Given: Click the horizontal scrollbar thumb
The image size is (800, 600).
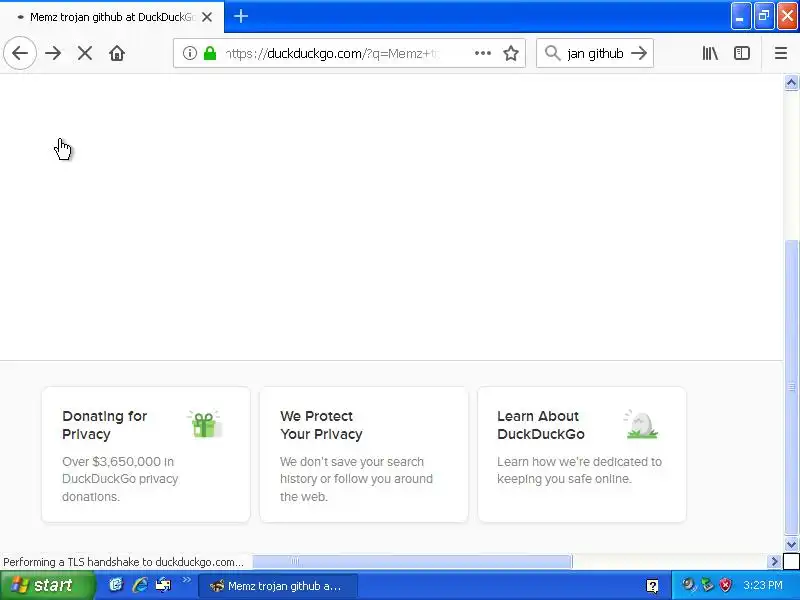Looking at the screenshot, I should pyautogui.click(x=412, y=562).
